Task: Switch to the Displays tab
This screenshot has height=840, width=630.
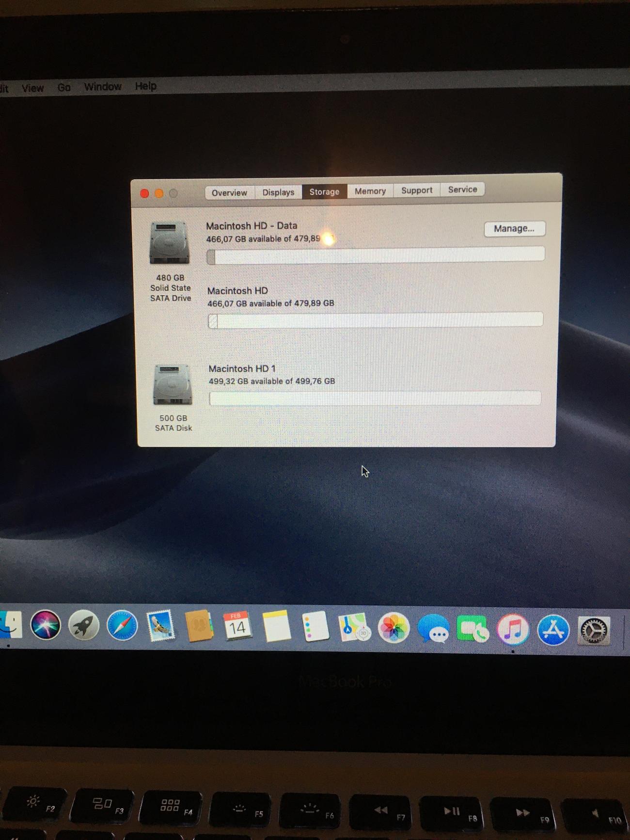Action: 278,192
